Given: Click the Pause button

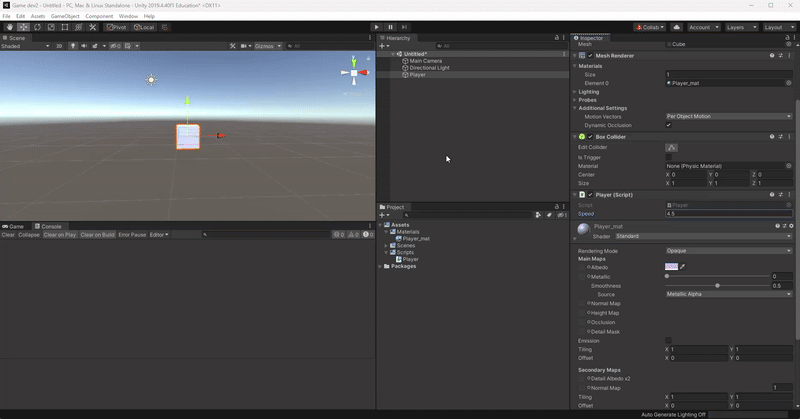Looking at the screenshot, I should [390, 27].
